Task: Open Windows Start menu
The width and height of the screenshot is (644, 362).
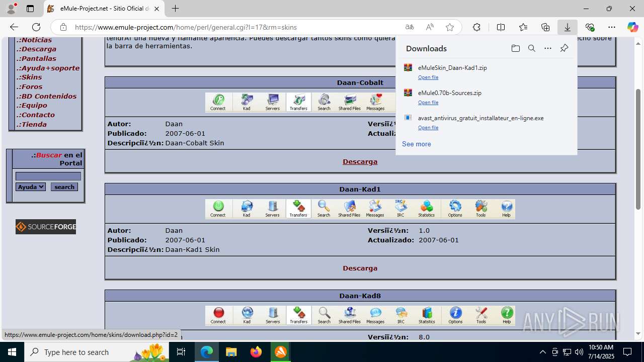Action: [x=12, y=352]
